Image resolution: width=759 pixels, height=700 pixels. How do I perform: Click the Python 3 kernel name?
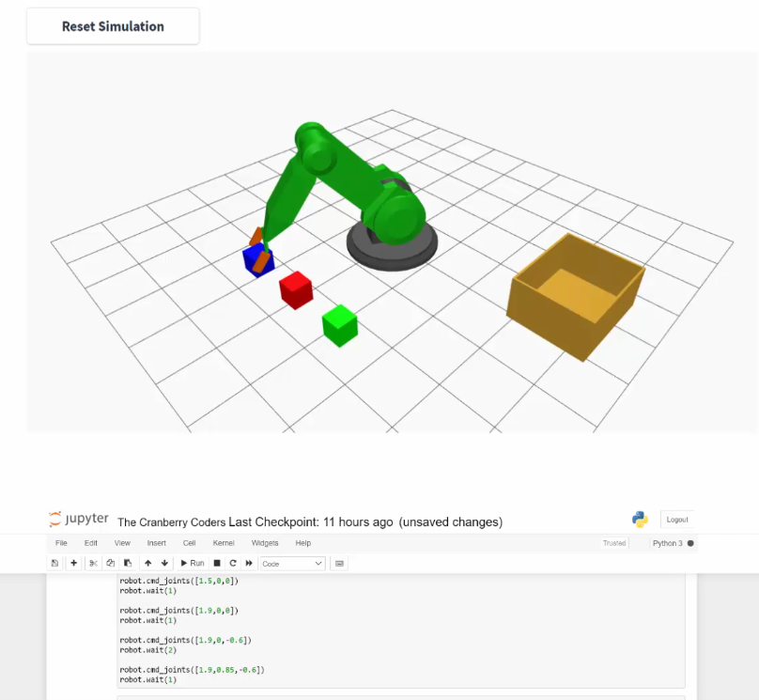[667, 543]
